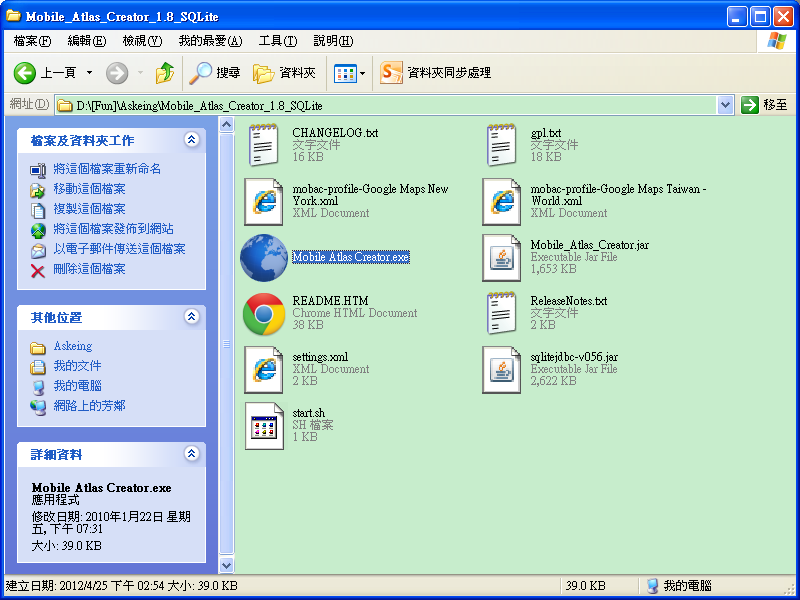The width and height of the screenshot is (800, 600).
Task: Click the sqlitejdbc-v056.jar filename text
Action: [574, 357]
